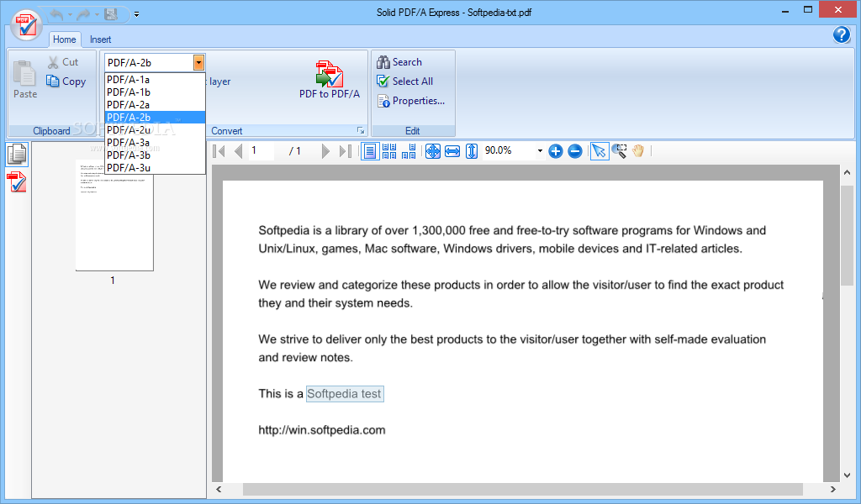
Task: Choose PDF/A-1a from the format list
Action: click(155, 80)
